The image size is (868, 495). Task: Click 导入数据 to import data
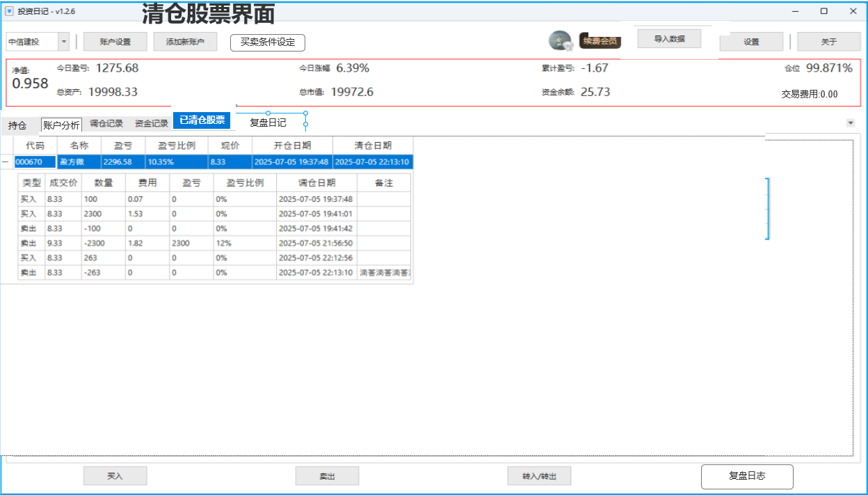(669, 38)
